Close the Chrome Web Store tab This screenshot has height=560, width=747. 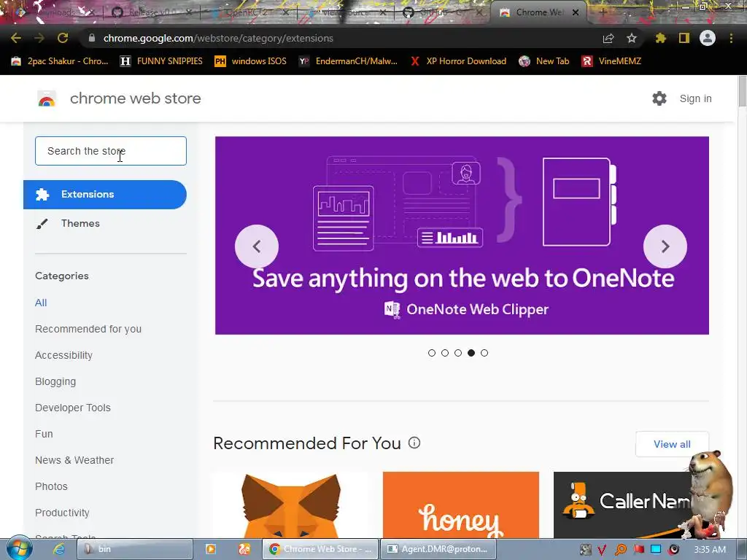pos(576,12)
